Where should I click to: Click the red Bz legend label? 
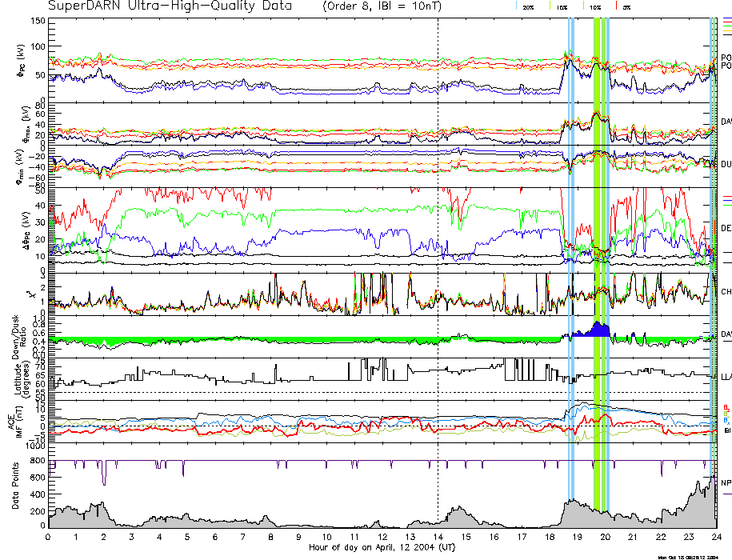(726, 407)
